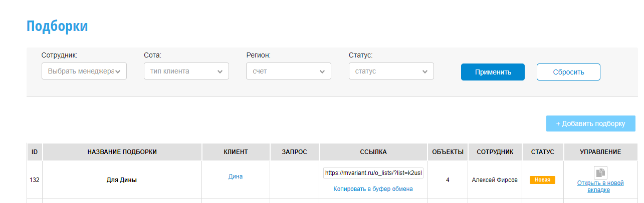Viewport: 644px width, 203px height.
Task: Click the copy documents icon in Управление column
Action: pyautogui.click(x=600, y=173)
